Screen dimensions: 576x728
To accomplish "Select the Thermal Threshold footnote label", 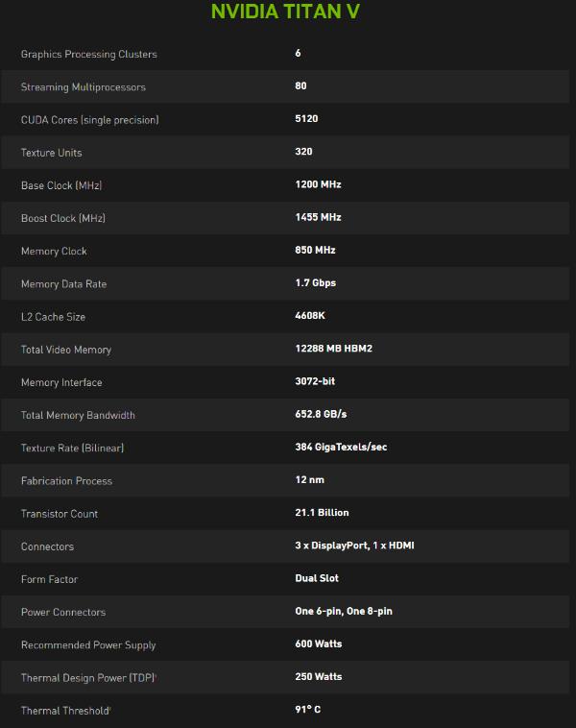I will 66,711.
